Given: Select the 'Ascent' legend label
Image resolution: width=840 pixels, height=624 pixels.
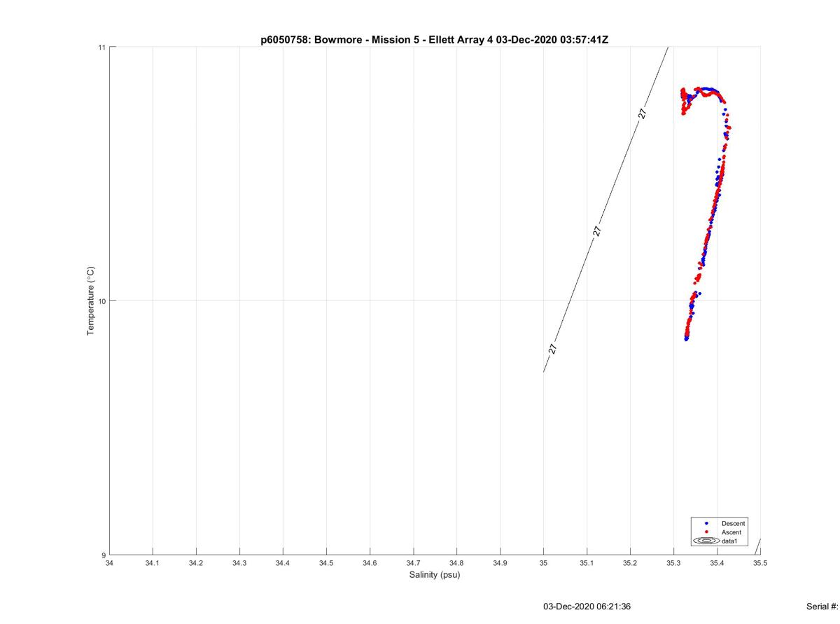Looking at the screenshot, I should [x=731, y=532].
